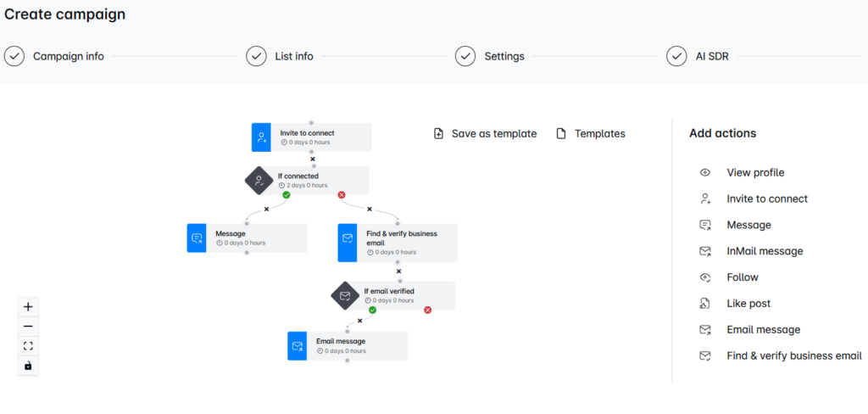Click the Email message node title
The width and height of the screenshot is (868, 414).
341,341
